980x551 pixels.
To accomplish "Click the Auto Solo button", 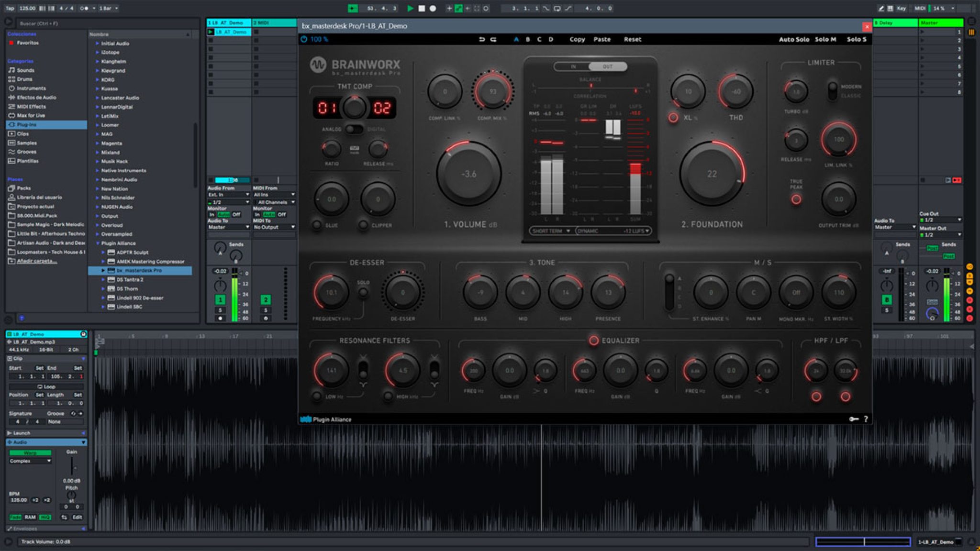I will coord(793,39).
